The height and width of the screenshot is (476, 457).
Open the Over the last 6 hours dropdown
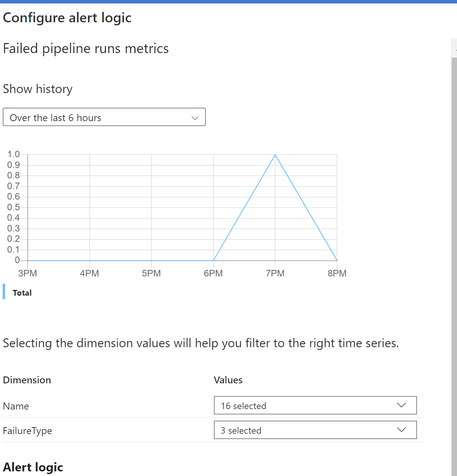point(104,117)
